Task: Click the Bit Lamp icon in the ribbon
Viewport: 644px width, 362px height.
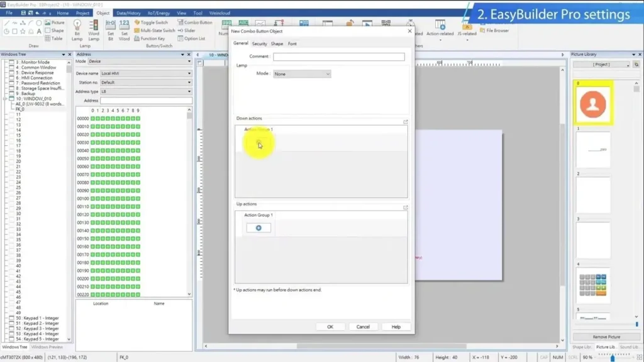Action: 77,29
